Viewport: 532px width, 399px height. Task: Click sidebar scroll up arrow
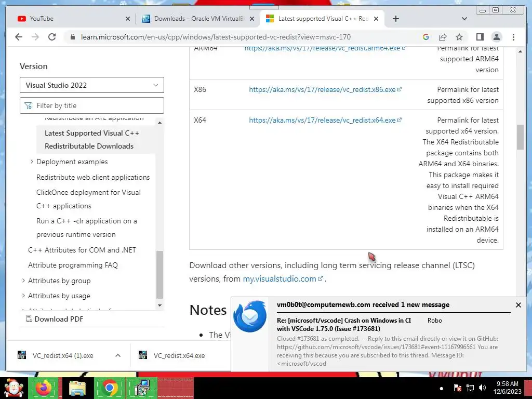pyautogui.click(x=160, y=123)
